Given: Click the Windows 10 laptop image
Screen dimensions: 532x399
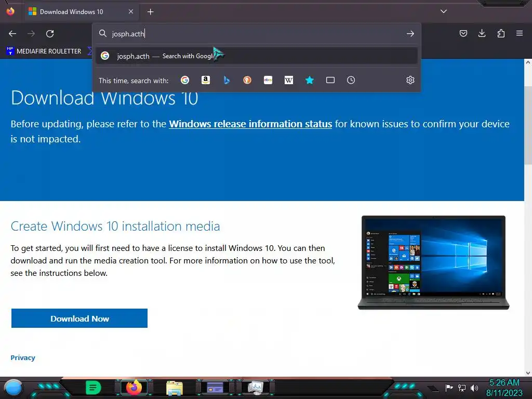Looking at the screenshot, I should pos(434,262).
